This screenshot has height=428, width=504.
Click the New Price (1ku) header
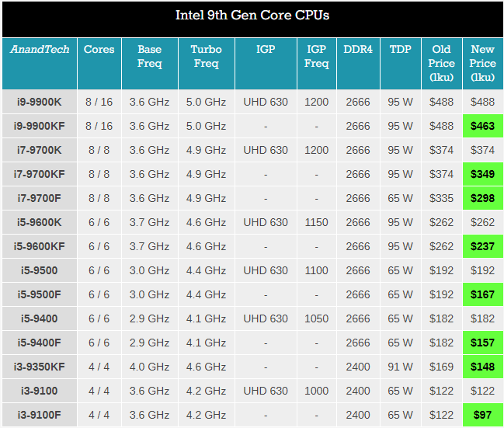coord(483,64)
